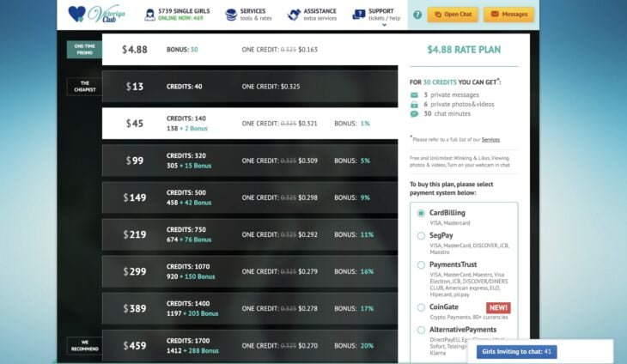Image resolution: width=627 pixels, height=364 pixels.
Task: Expand the Support menu chevron
Action: [384, 26]
